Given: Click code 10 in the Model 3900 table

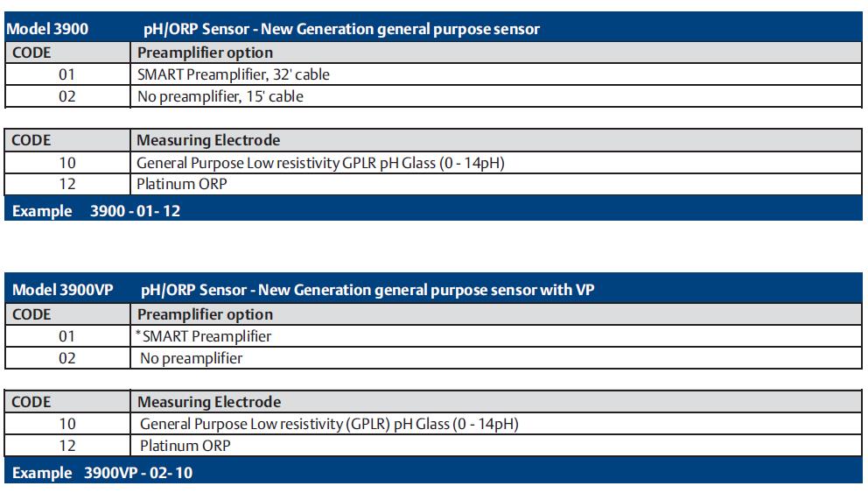Looking at the screenshot, I should (x=67, y=163).
